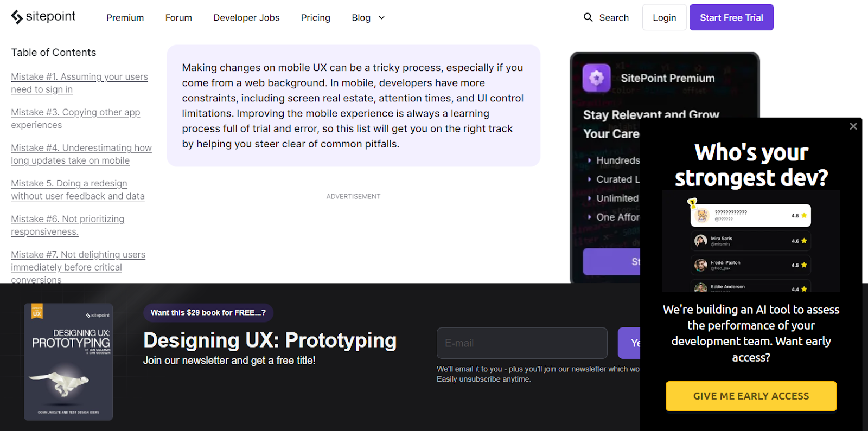
Task: Go to Developer Jobs page
Action: [246, 18]
